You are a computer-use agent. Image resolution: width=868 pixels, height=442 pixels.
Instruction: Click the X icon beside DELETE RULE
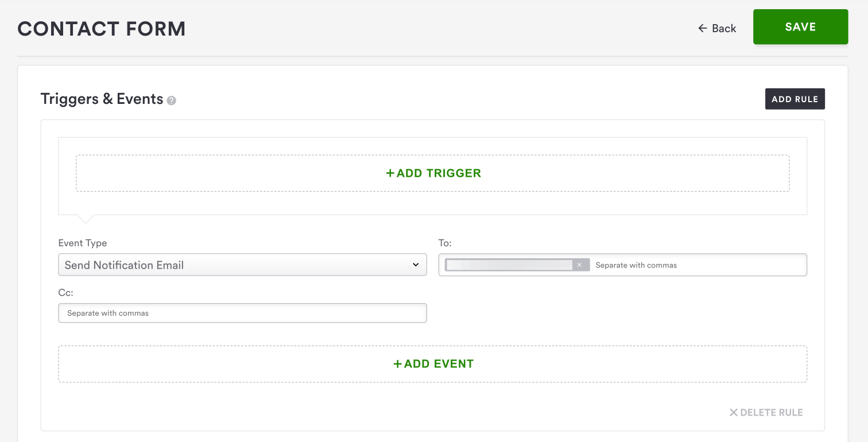point(733,413)
